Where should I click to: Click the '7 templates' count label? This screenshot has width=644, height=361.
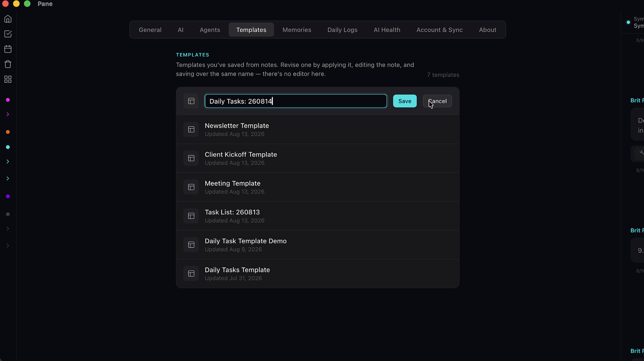[443, 75]
